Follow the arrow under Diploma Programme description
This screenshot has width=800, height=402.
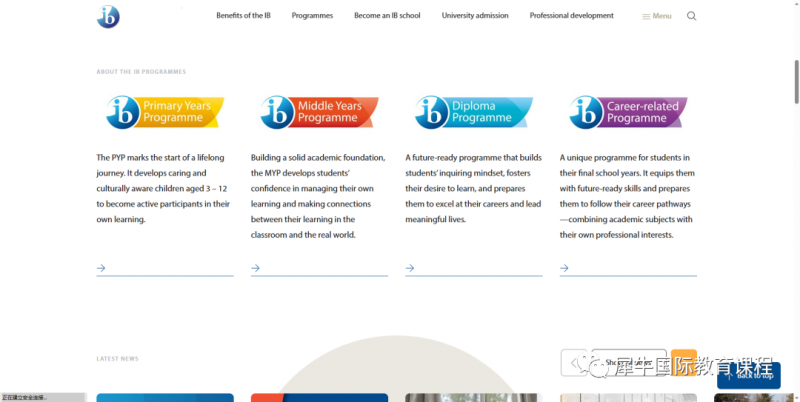point(410,268)
